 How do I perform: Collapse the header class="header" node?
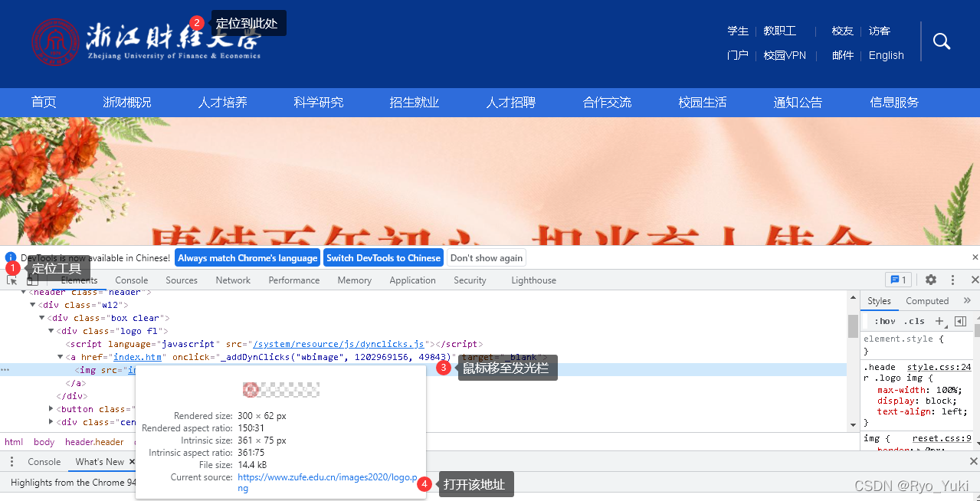(24, 292)
